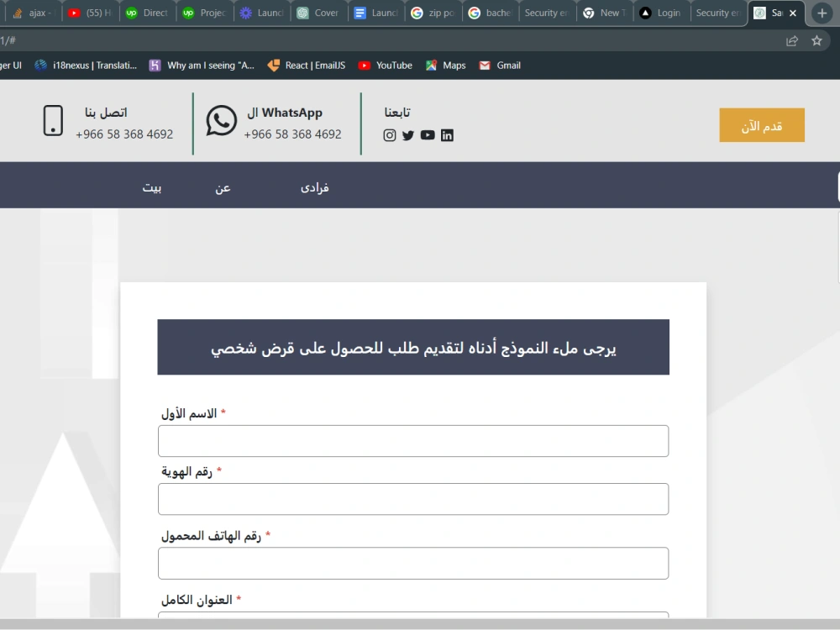Open the i18nexus Translation bookmark
The image size is (840, 630).
[x=86, y=66]
